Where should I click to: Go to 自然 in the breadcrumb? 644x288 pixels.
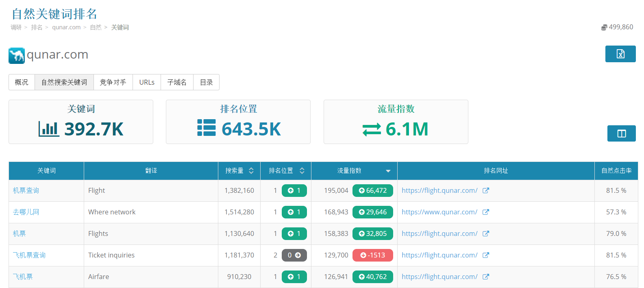(96, 27)
